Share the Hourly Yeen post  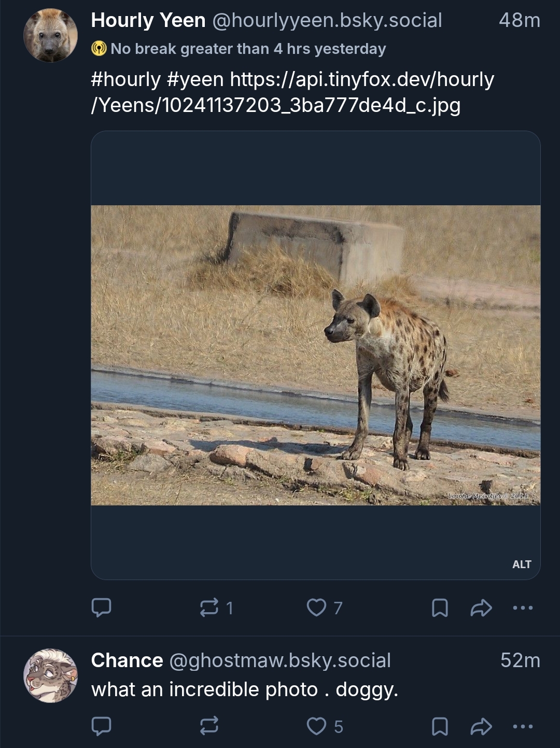click(481, 608)
